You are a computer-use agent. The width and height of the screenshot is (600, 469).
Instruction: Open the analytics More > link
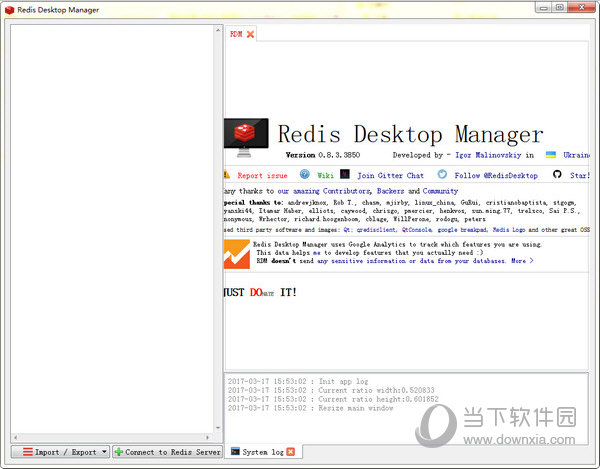pos(522,261)
